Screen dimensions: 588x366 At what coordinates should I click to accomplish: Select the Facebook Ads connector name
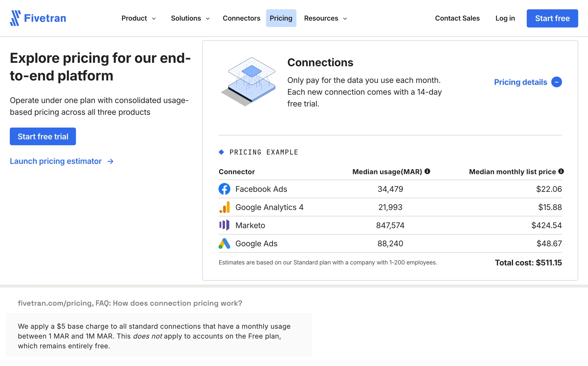(261, 189)
